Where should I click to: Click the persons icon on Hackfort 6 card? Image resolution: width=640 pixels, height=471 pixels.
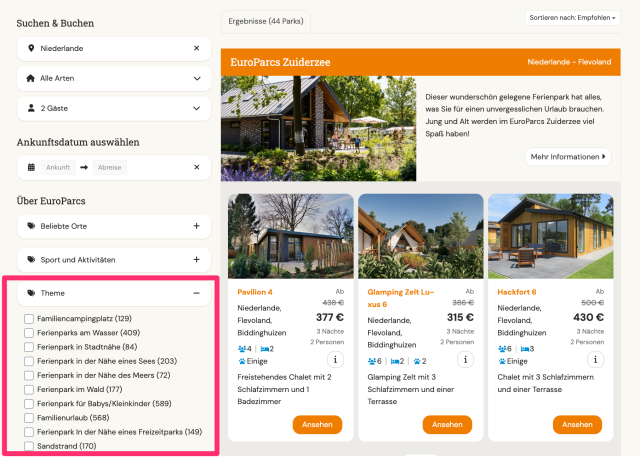click(502, 349)
